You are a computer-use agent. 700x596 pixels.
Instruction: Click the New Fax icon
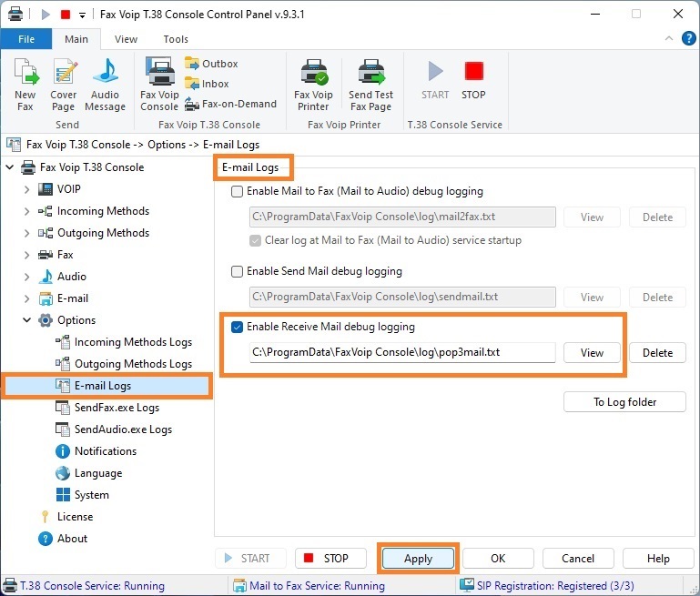click(25, 84)
